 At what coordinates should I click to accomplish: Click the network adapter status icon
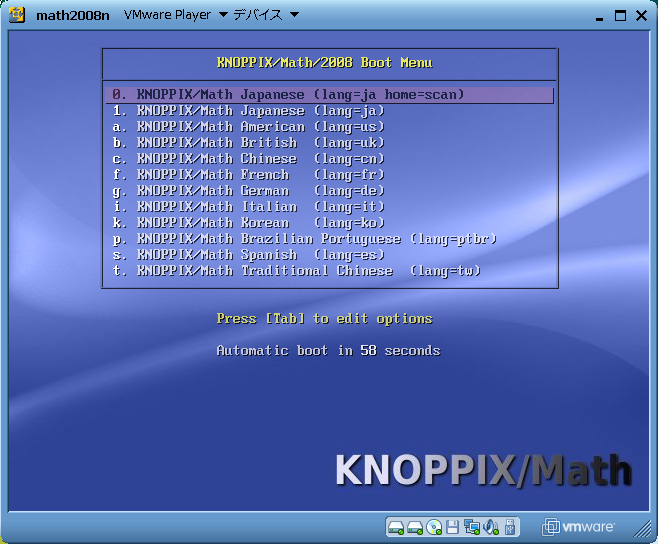(x=472, y=527)
